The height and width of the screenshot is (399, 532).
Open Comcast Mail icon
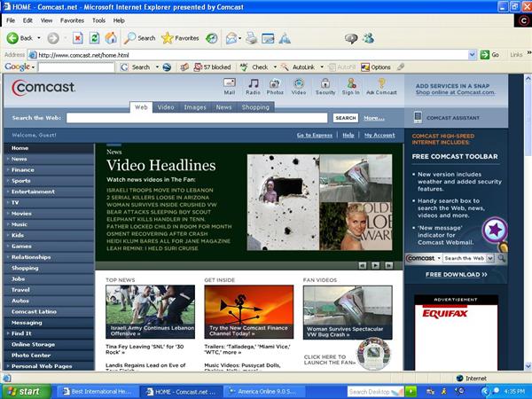[230, 86]
